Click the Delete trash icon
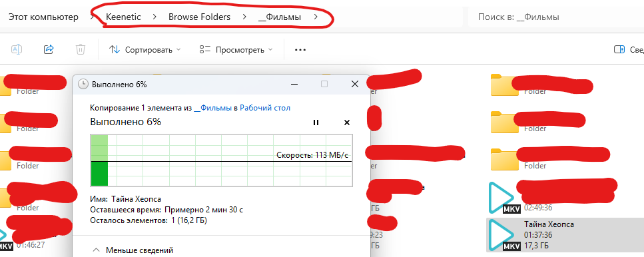The height and width of the screenshot is (257, 644). [x=81, y=49]
